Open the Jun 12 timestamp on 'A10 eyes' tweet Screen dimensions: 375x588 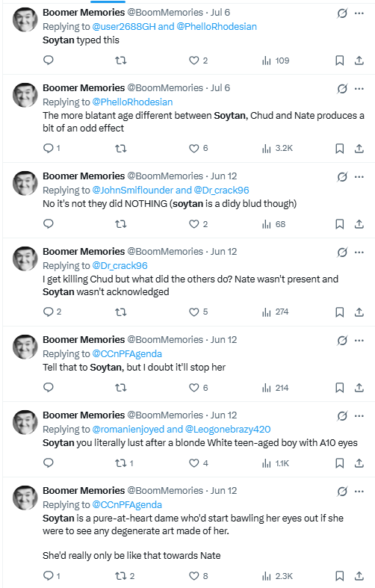pos(224,415)
